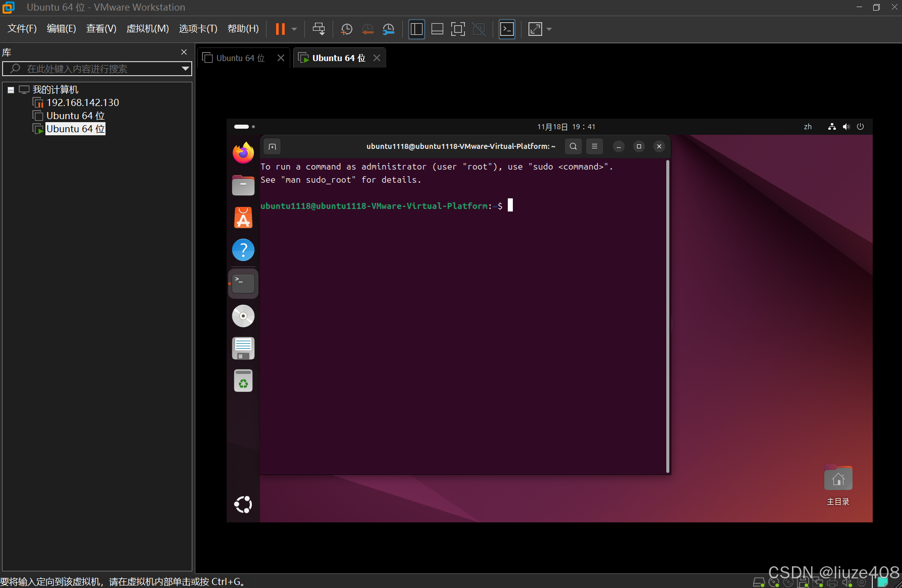Open the 帮助(H) menu

click(x=243, y=28)
